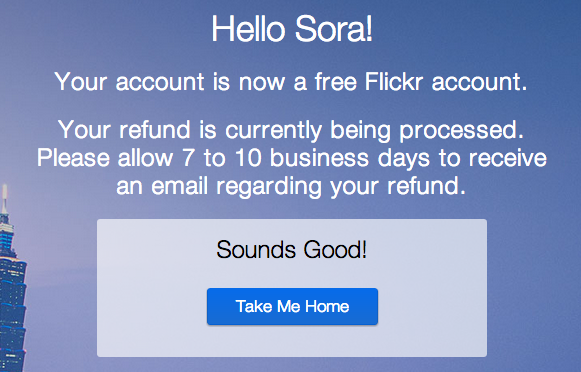
Task: Click the word Flickr in the message
Action: [x=394, y=81]
